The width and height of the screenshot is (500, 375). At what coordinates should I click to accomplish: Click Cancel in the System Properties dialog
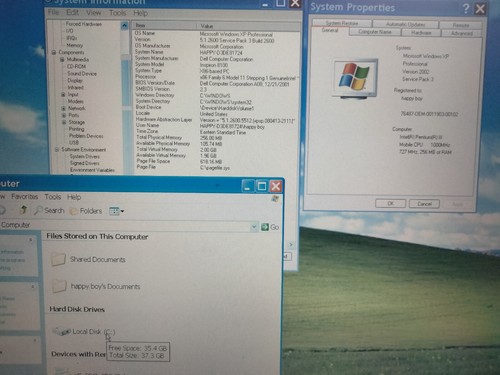click(424, 204)
